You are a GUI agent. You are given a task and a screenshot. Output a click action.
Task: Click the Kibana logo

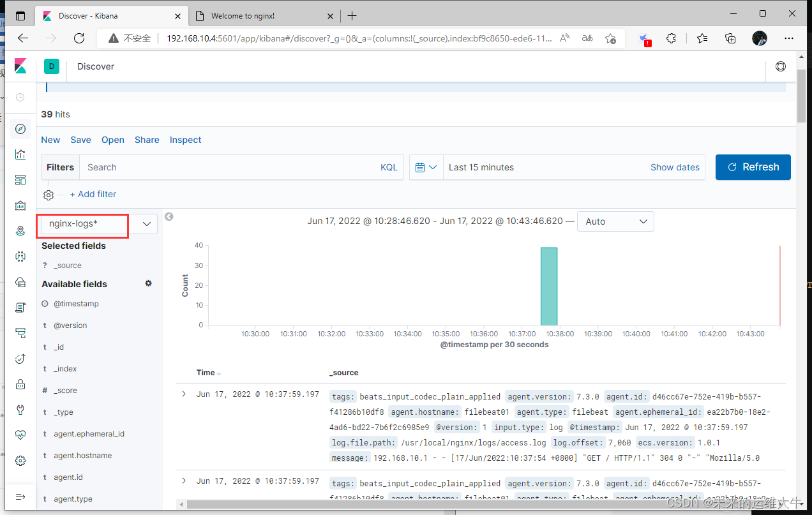[20, 66]
